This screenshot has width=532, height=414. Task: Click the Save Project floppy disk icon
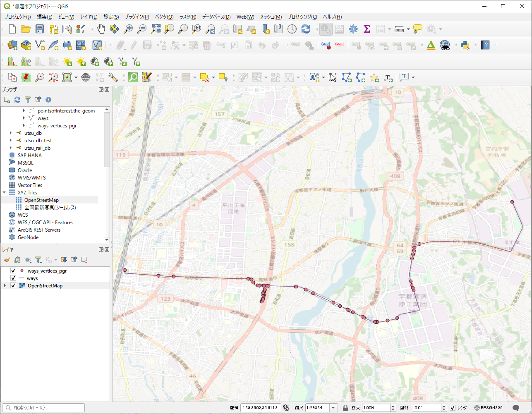[x=39, y=29]
